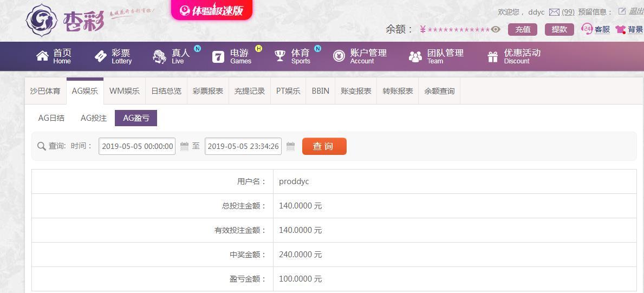
Task: Click the reserved info edit icon
Action: click(x=622, y=11)
